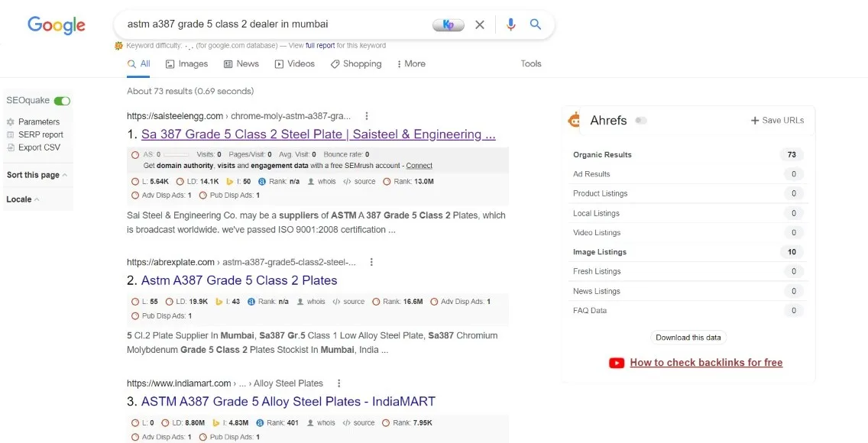Image resolution: width=868 pixels, height=443 pixels.
Task: Click Bing index I: 50 for result 1
Action: pyautogui.click(x=238, y=182)
